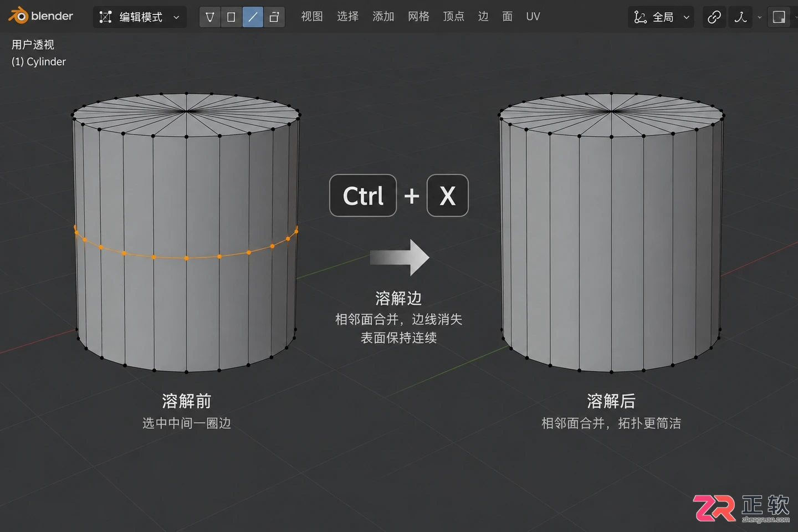Click the pivot icon right of the link

741,17
